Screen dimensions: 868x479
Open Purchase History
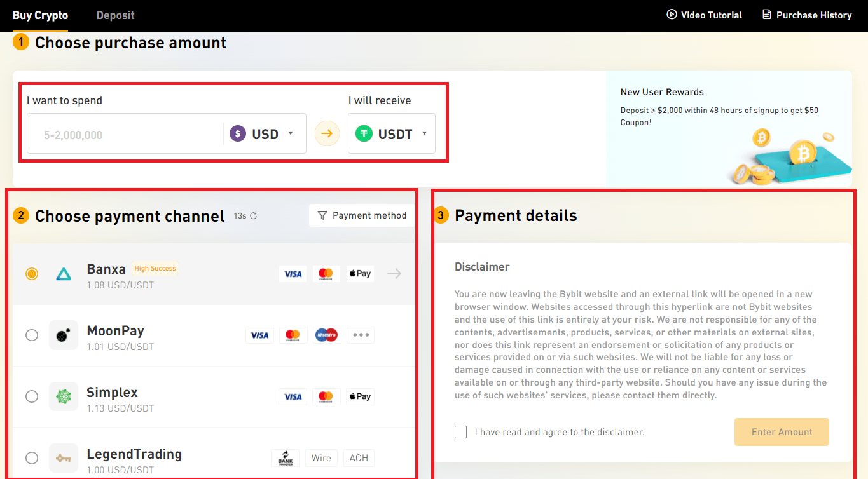[x=806, y=15]
